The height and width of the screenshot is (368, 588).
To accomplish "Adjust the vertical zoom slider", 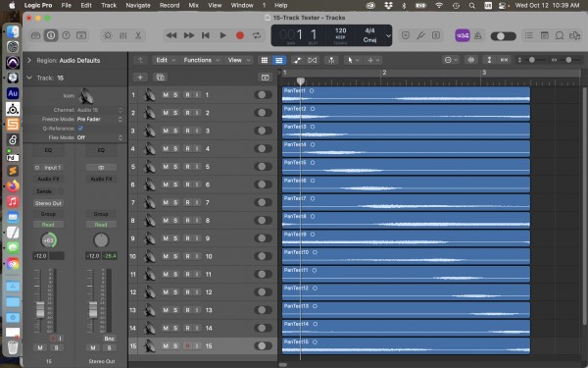I will point(532,60).
